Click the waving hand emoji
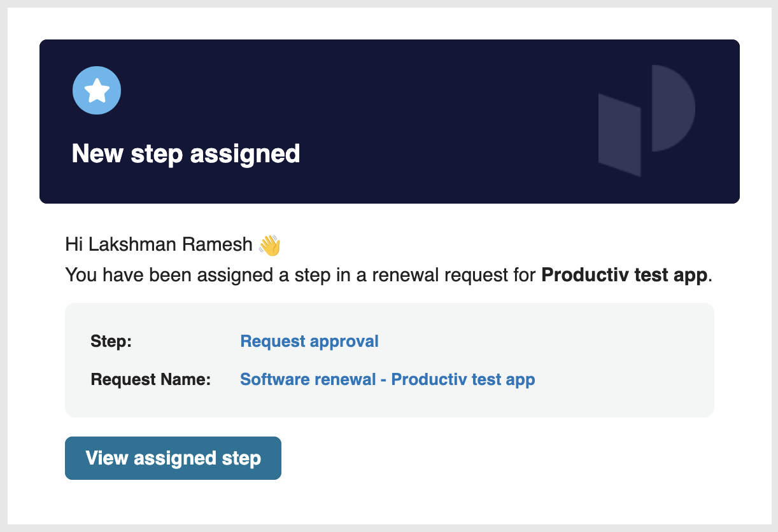The image size is (778, 532). pos(270,244)
